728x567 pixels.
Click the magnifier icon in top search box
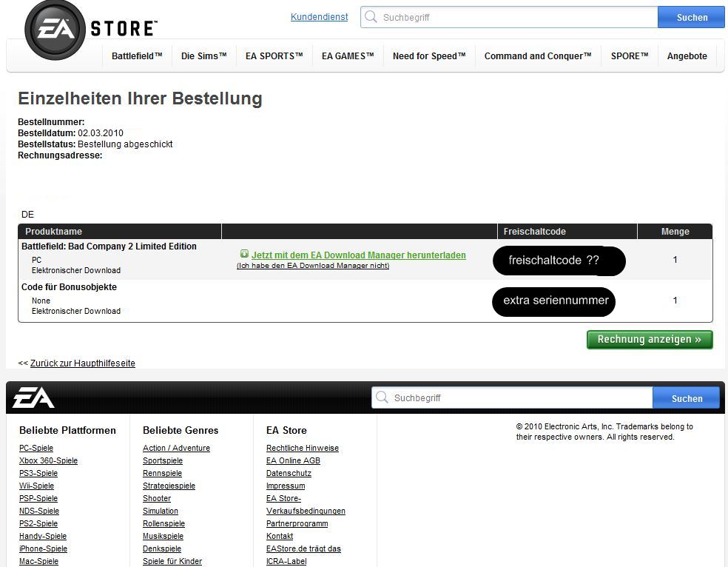click(x=371, y=17)
